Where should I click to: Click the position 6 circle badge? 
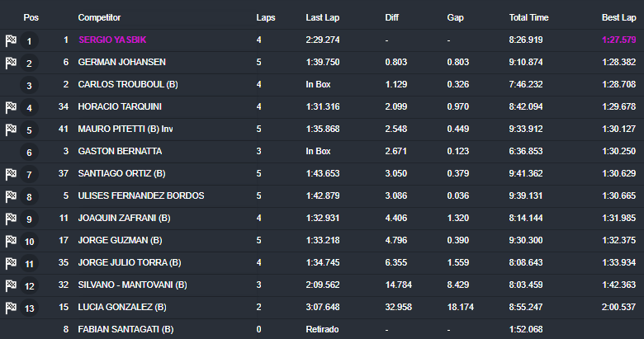click(30, 152)
